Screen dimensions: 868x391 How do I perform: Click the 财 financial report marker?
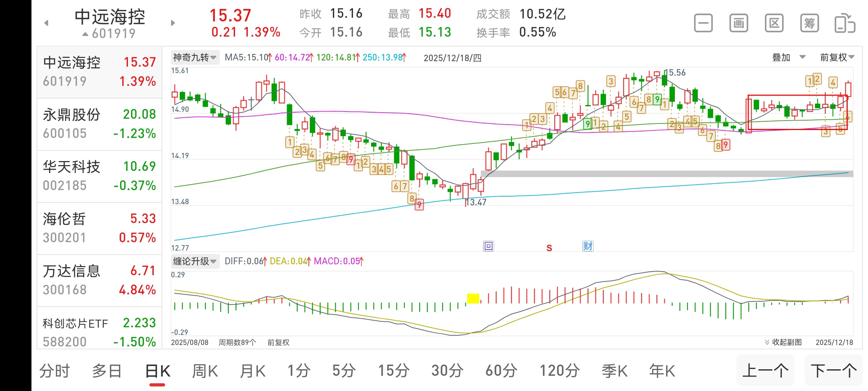click(x=588, y=246)
